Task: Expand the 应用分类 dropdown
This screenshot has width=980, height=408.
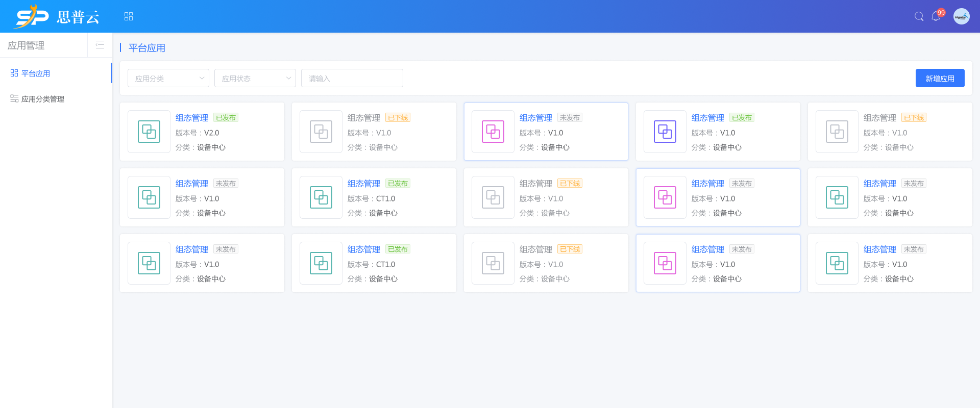Action: (168, 78)
